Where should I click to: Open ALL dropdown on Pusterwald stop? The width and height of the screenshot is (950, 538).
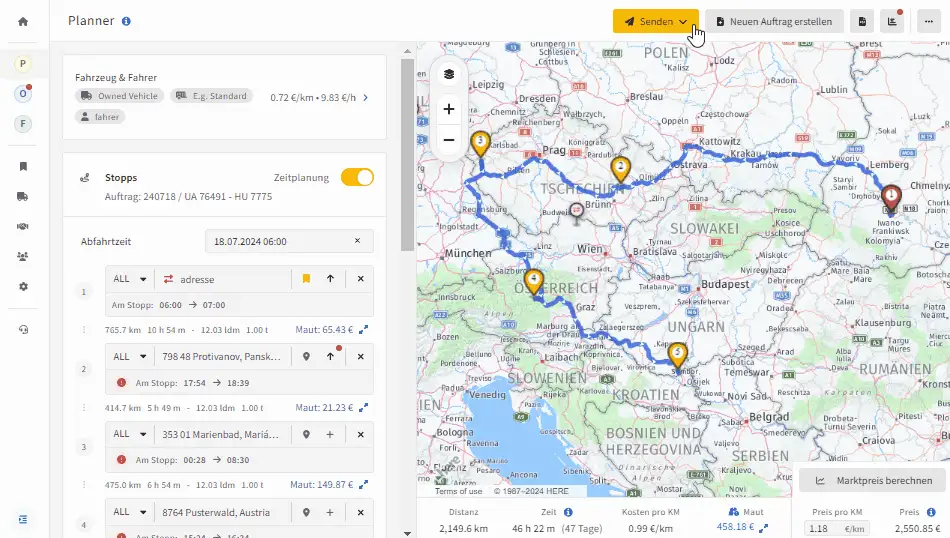[x=130, y=513]
